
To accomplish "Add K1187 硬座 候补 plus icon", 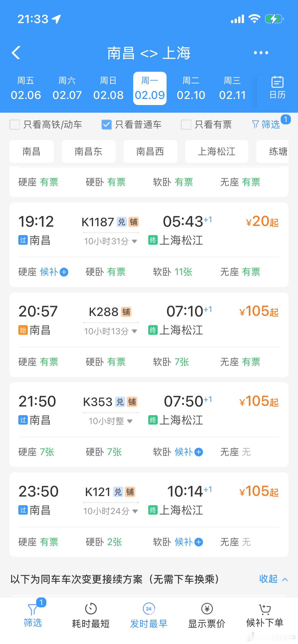I will coord(64,272).
